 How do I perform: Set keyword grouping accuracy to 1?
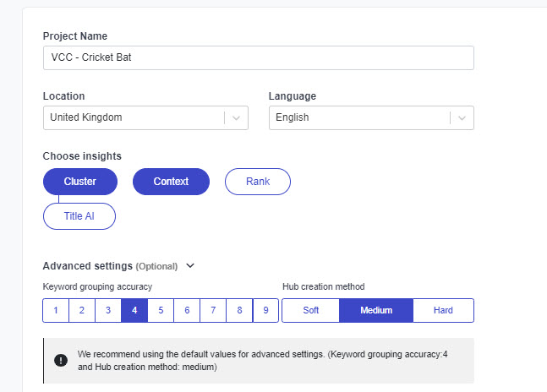(x=56, y=311)
